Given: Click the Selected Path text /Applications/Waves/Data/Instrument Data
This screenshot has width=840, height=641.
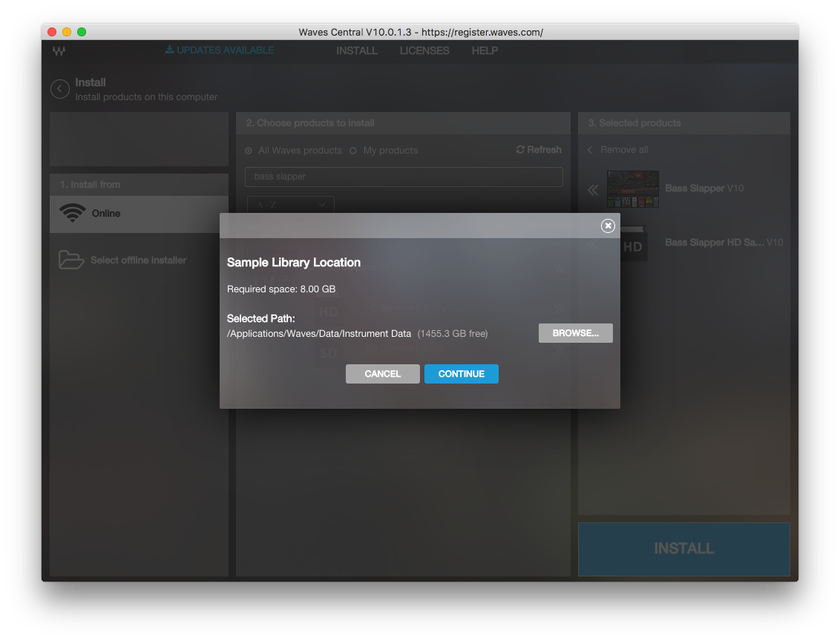Looking at the screenshot, I should pyautogui.click(x=319, y=334).
